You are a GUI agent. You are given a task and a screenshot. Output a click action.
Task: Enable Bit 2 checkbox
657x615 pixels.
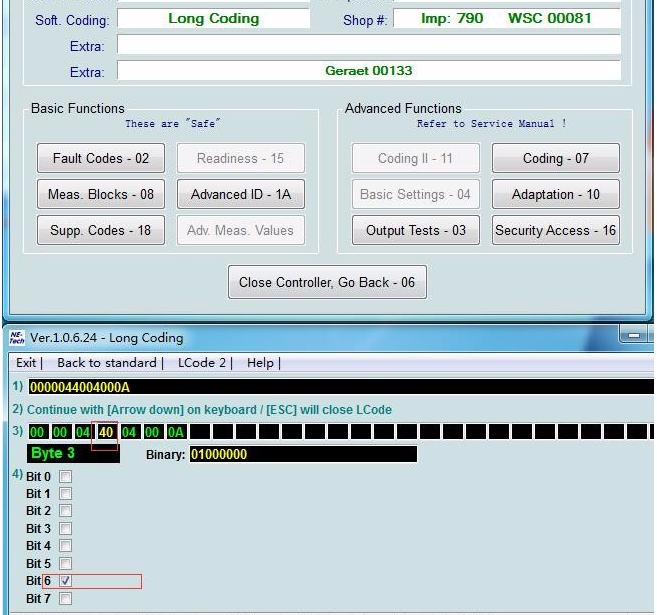65,511
